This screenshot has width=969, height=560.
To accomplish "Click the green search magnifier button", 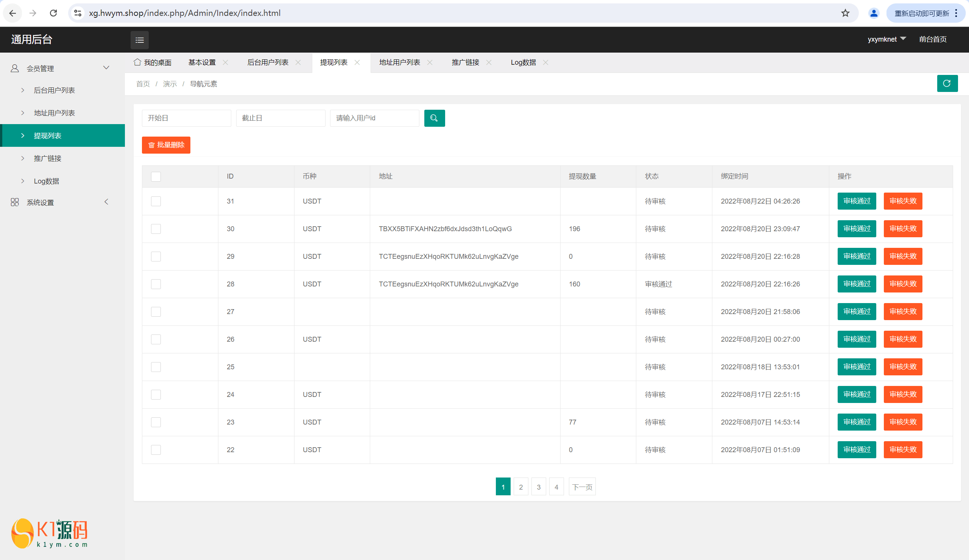I will pos(434,118).
